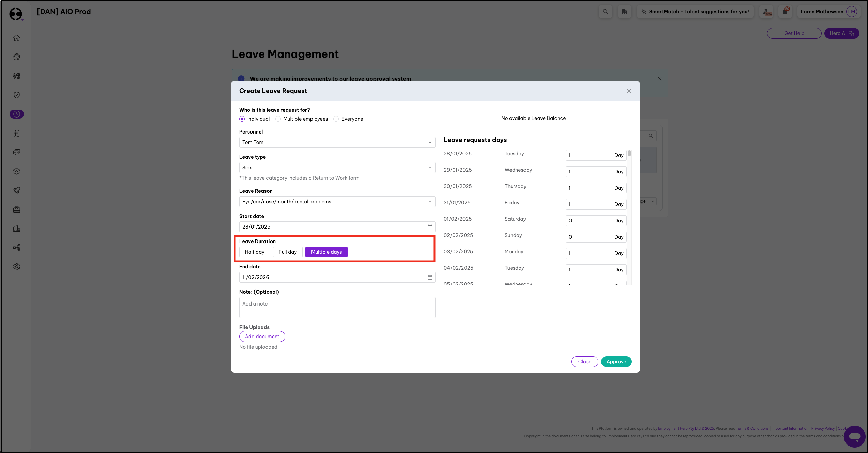This screenshot has width=868, height=453.
Task: Open the start date calendar icon
Action: point(430,227)
